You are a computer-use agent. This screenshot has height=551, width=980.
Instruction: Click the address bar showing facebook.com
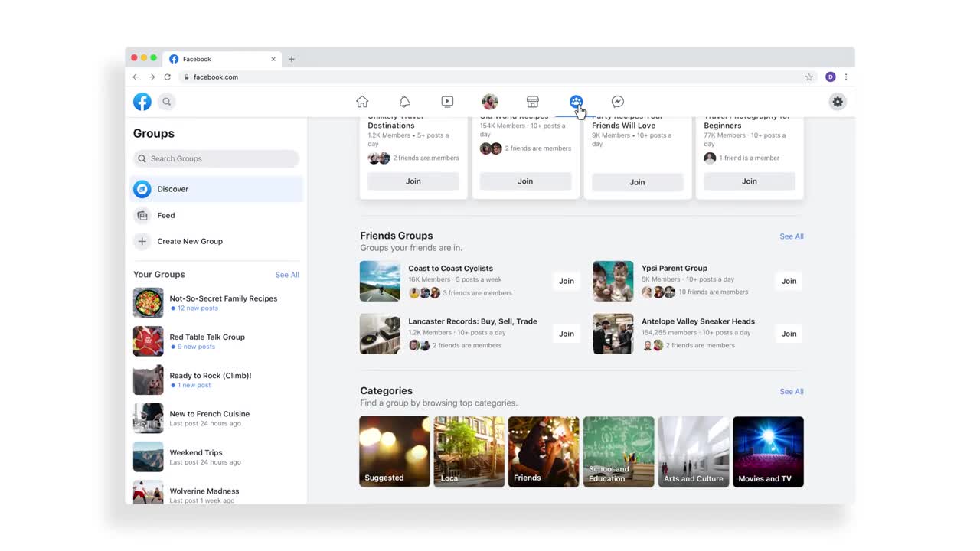coord(498,77)
